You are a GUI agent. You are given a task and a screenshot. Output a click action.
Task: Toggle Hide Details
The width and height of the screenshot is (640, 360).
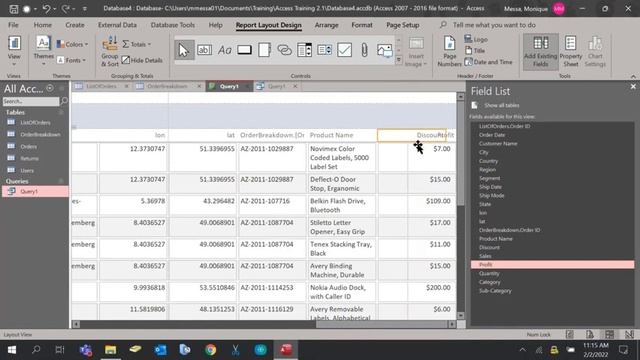point(142,60)
